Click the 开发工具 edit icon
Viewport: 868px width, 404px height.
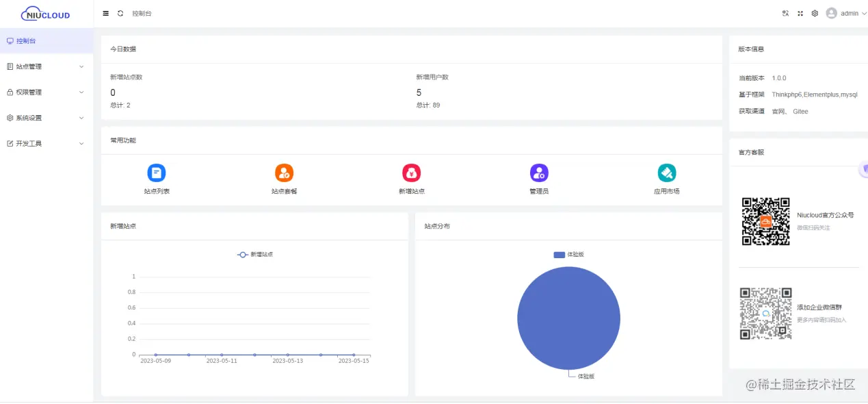point(10,144)
